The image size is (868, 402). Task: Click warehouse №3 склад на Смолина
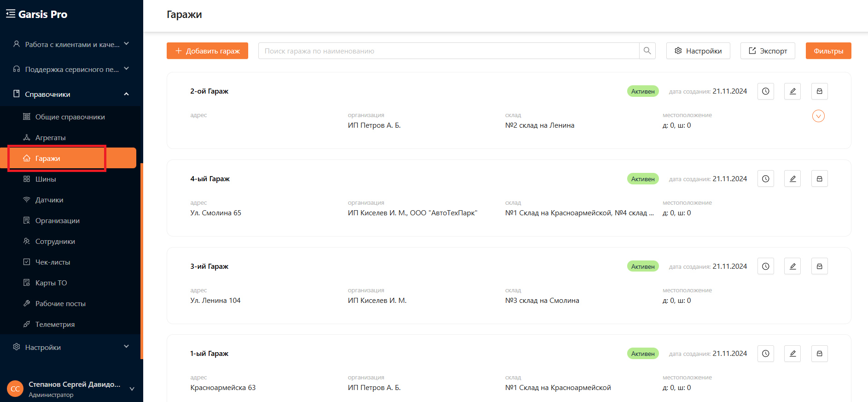(x=542, y=301)
